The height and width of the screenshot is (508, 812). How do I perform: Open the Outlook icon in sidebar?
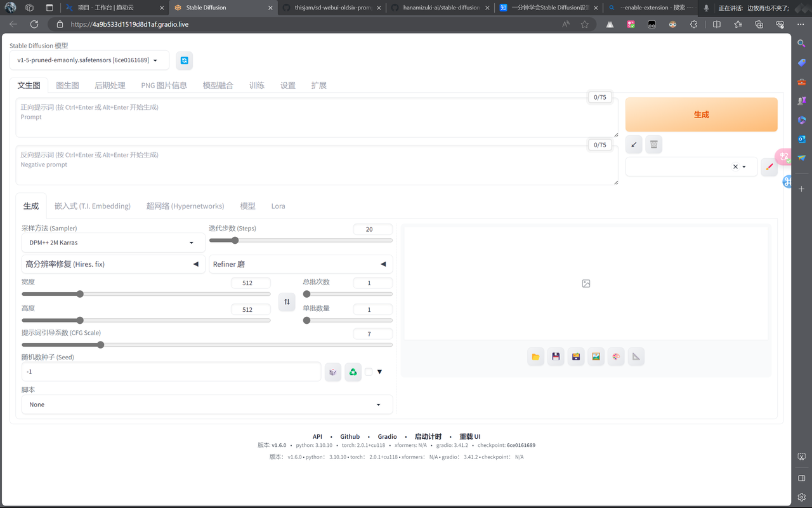[802, 138]
